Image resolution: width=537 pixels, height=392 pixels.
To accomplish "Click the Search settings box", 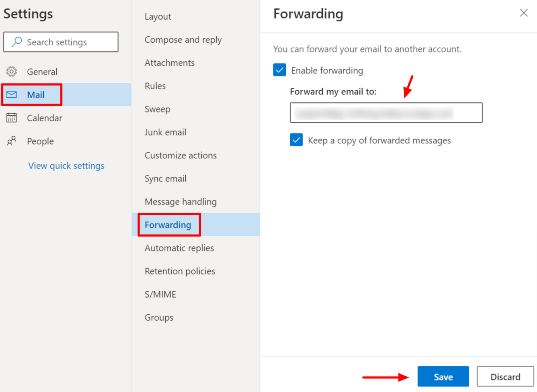I will coord(61,42).
